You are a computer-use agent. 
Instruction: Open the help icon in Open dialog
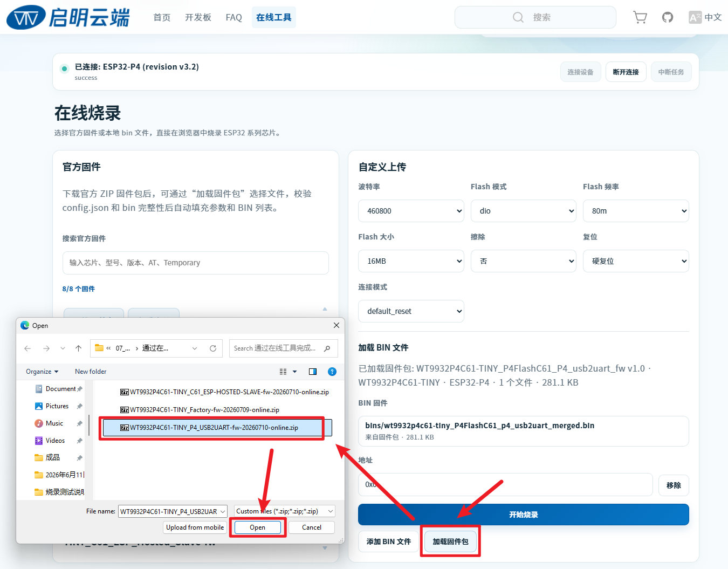point(332,372)
